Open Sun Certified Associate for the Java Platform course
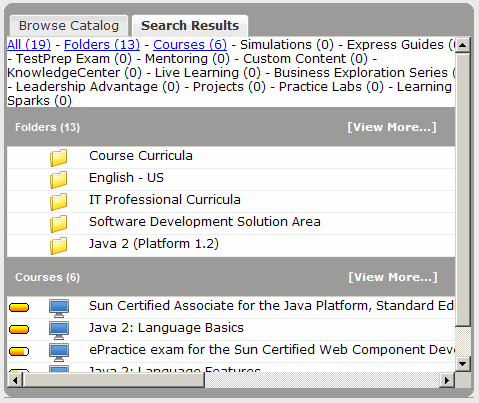The width and height of the screenshot is (479, 403). tap(271, 306)
